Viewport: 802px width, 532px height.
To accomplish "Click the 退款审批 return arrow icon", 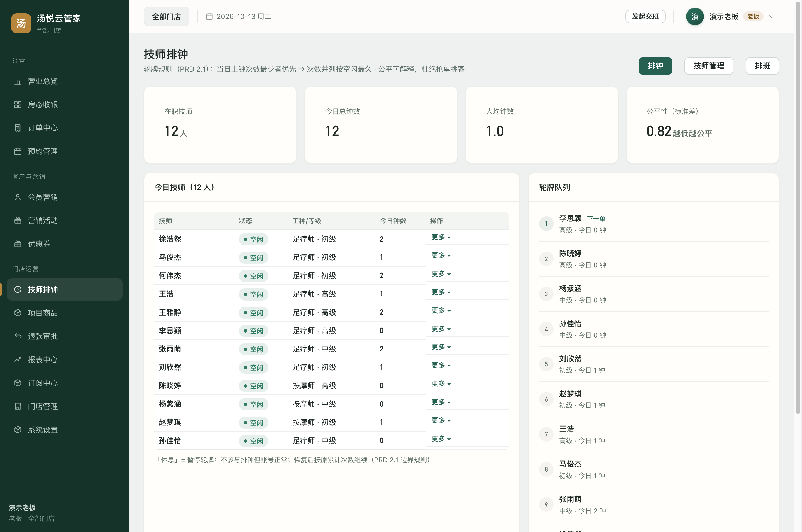I will point(18,336).
